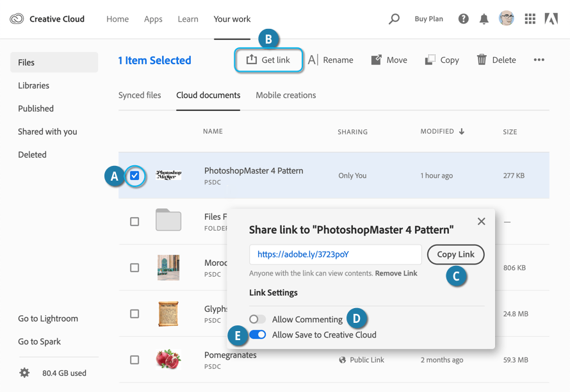Image resolution: width=570 pixels, height=392 pixels.
Task: Move the selected item
Action: (389, 60)
